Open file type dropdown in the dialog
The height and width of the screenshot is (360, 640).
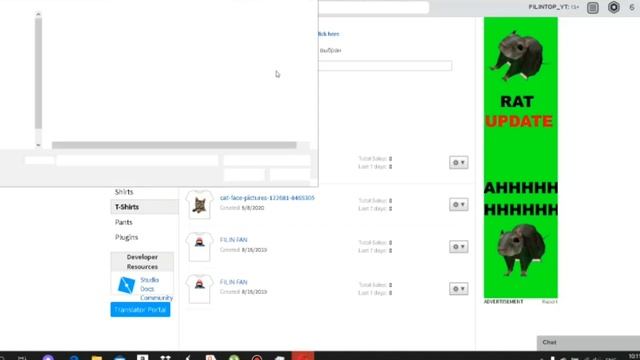click(267, 160)
